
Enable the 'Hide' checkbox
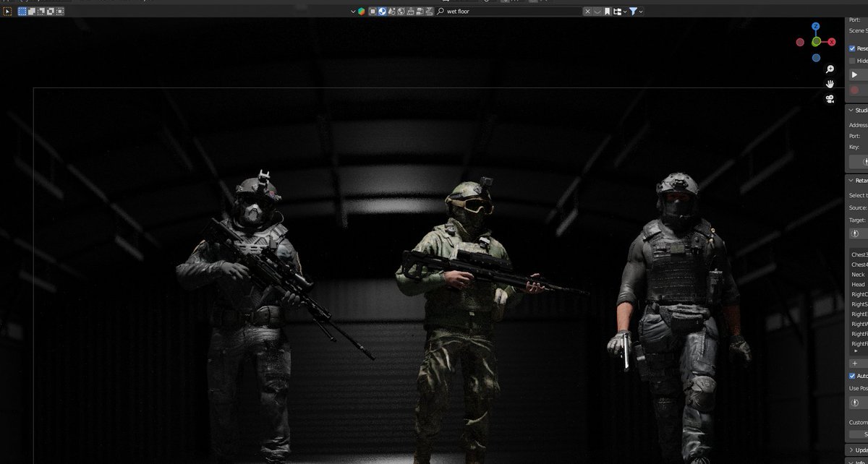tap(852, 61)
